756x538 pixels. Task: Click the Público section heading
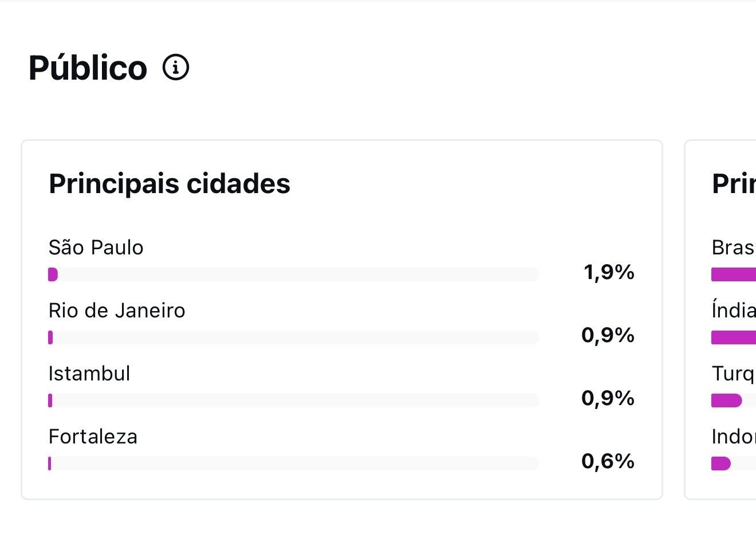click(88, 68)
